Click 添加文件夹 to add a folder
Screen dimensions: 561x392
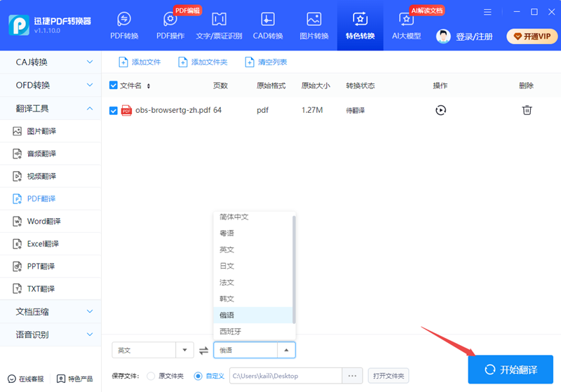(x=203, y=62)
